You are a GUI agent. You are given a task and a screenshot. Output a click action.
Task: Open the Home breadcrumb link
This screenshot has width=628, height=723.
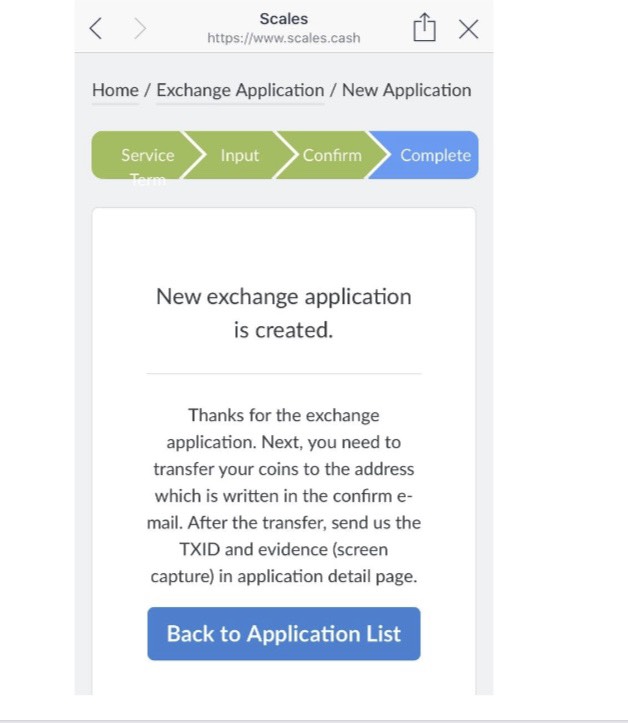pos(115,90)
